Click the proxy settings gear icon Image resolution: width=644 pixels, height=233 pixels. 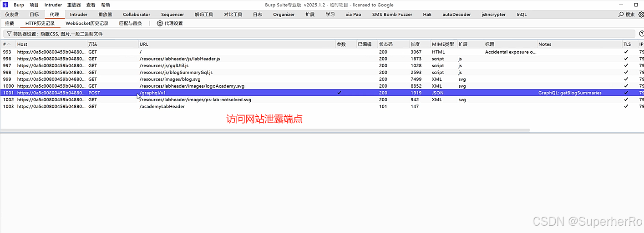(160, 23)
